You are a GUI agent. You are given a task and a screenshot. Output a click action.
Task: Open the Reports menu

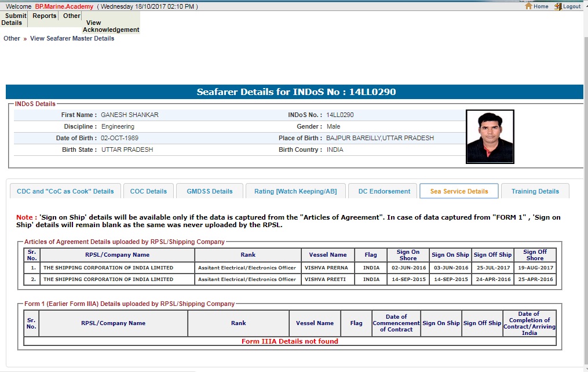44,16
